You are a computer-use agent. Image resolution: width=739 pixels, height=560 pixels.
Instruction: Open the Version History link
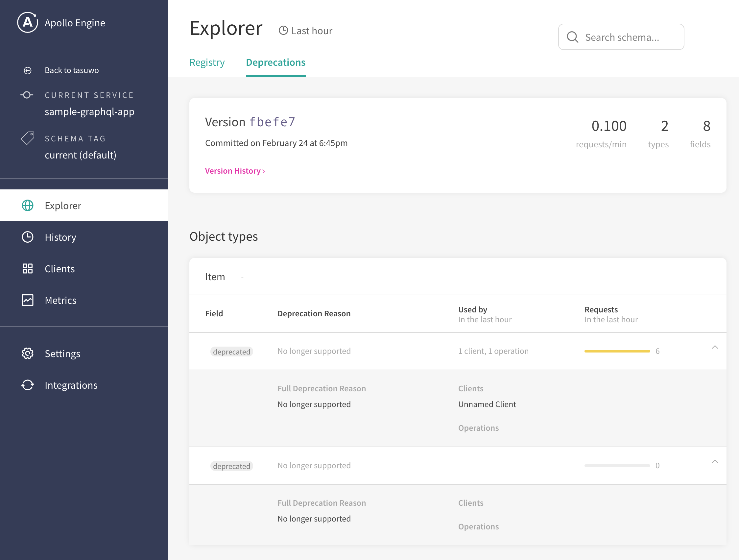pos(234,171)
